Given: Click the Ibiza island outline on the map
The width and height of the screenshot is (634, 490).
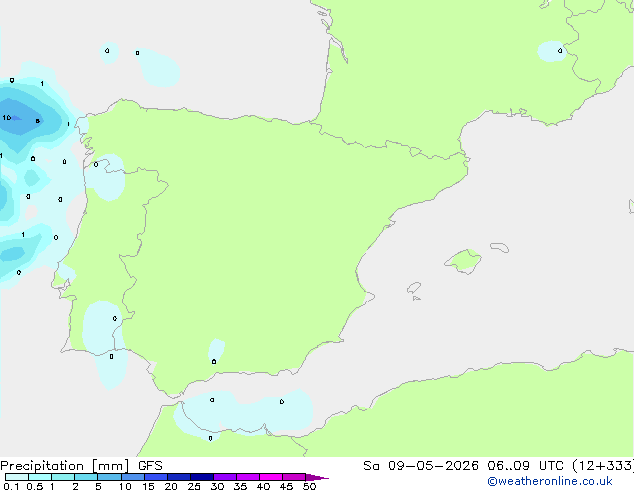Looking at the screenshot, I should tap(414, 288).
